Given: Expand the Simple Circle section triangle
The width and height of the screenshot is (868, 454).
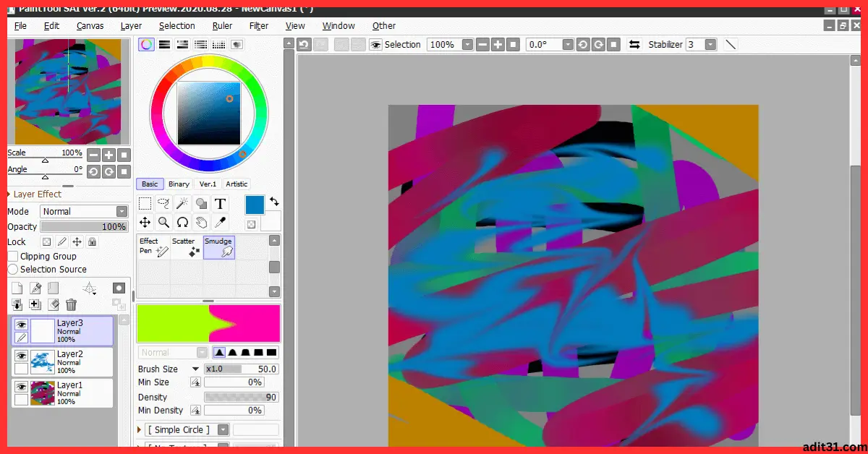Looking at the screenshot, I should click(x=140, y=430).
